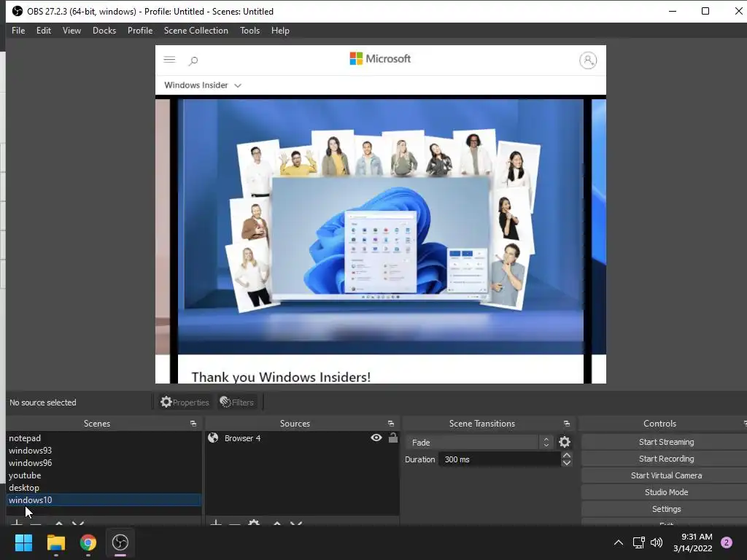This screenshot has width=747, height=560.
Task: Increase the transition duration with the up arrow
Action: [566, 456]
